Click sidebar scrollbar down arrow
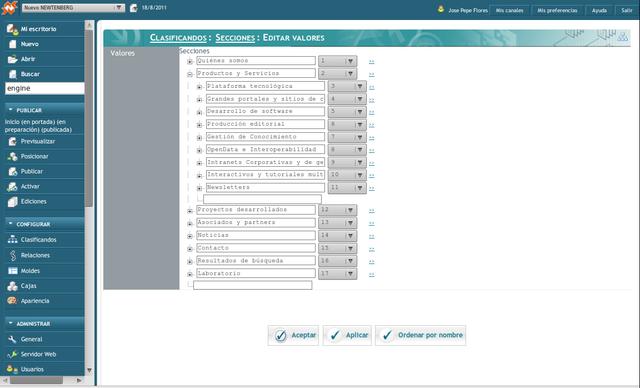Image resolution: width=640 pixels, height=388 pixels. (89, 370)
